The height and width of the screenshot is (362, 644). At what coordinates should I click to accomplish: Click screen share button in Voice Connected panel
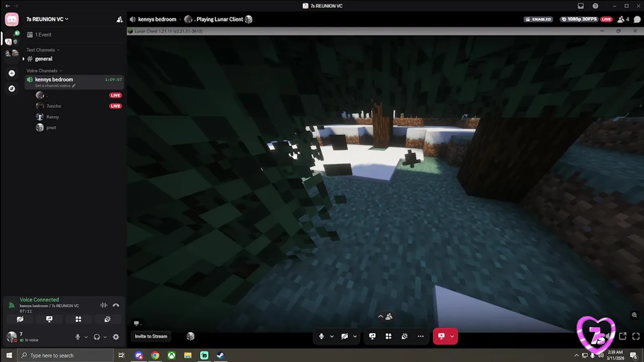pos(49,319)
